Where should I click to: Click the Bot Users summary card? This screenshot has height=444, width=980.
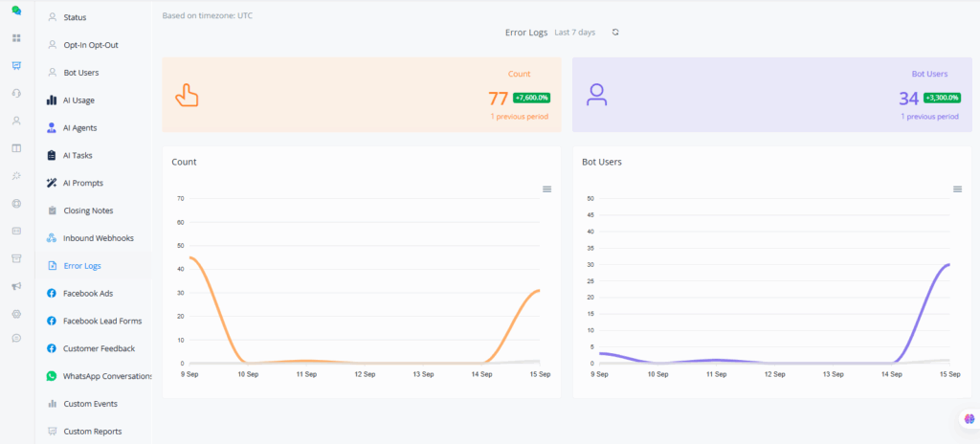(x=771, y=95)
